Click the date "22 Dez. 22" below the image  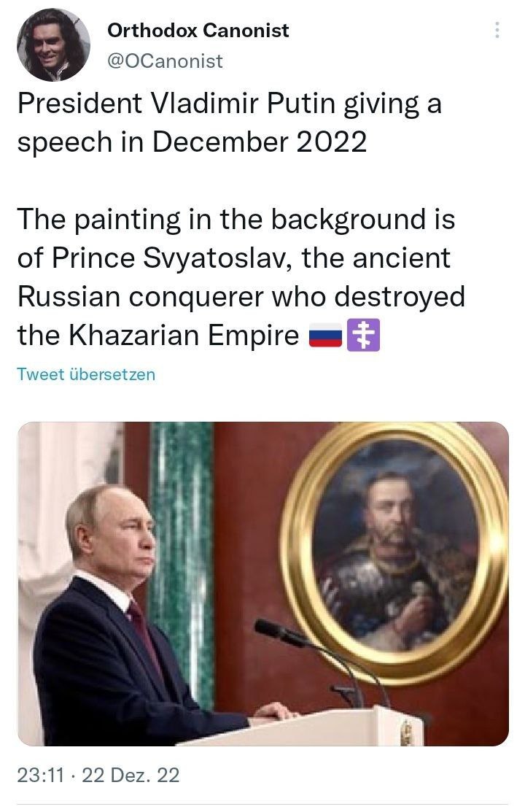(131, 776)
